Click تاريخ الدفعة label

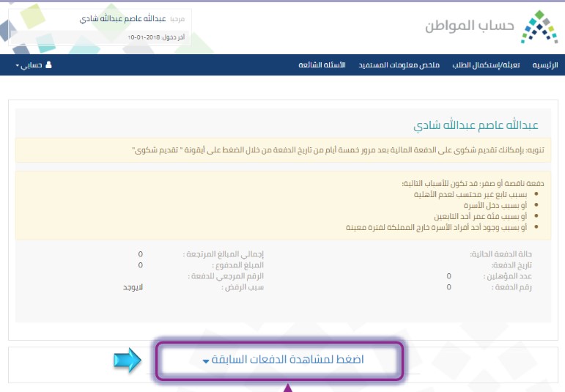click(512, 265)
